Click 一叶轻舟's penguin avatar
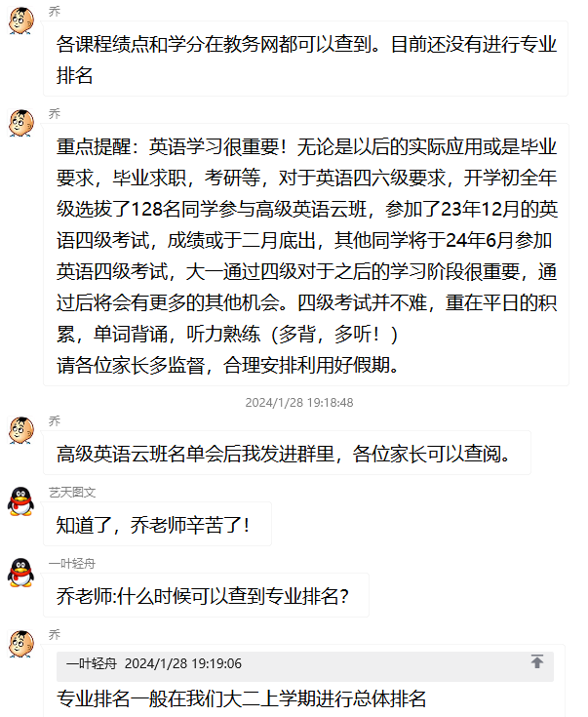The height and width of the screenshot is (717, 588). pos(20,572)
